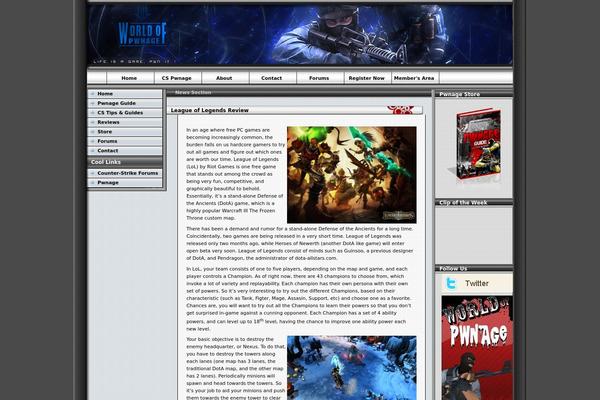Click Contact in the left sidebar
The height and width of the screenshot is (400, 600).
point(125,151)
